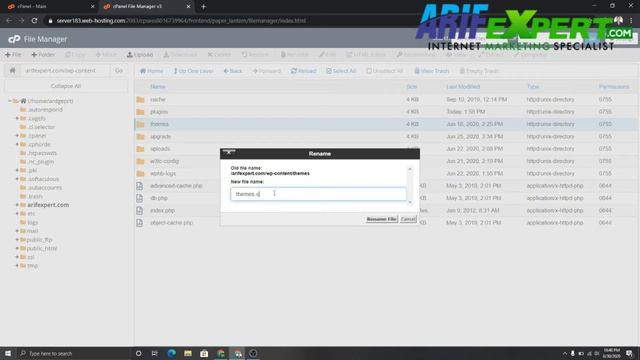Select the tmp folder in tree

click(32, 266)
